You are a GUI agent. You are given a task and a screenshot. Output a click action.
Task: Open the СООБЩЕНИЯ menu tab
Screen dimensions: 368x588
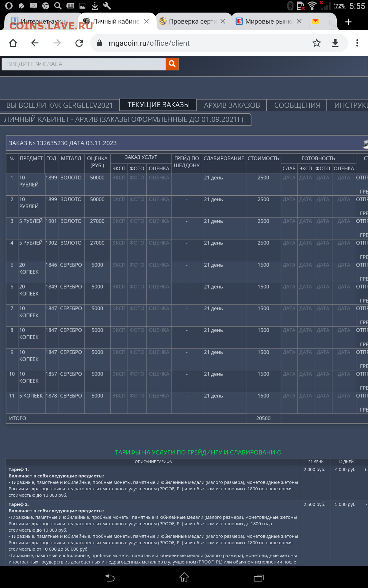coord(297,105)
